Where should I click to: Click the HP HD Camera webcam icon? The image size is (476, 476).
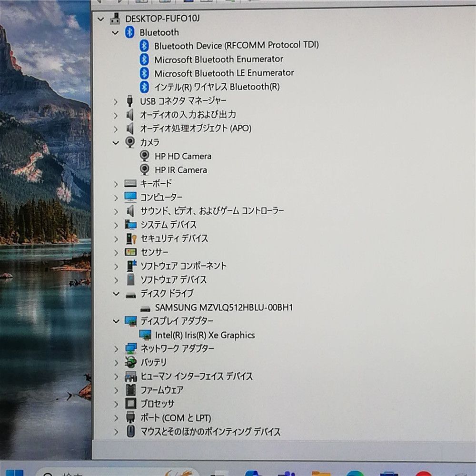pyautogui.click(x=145, y=156)
